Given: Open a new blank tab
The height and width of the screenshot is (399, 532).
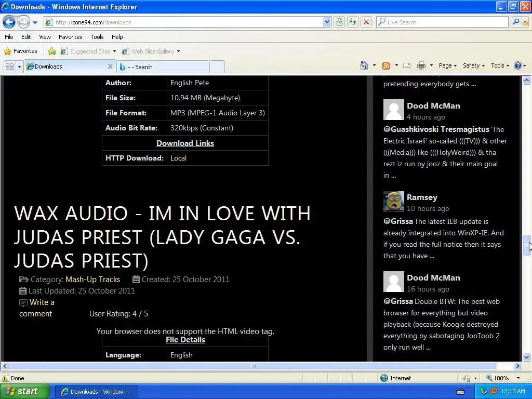Looking at the screenshot, I should tap(217, 67).
